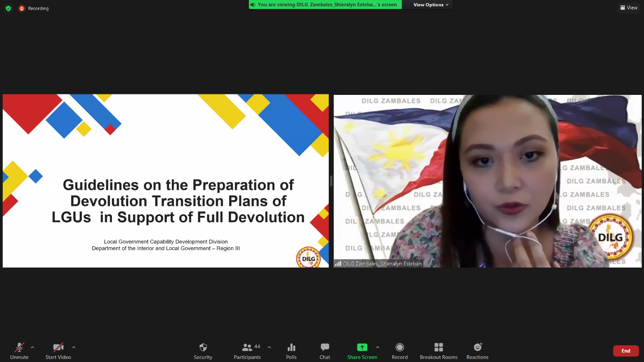Screen dimensions: 644x362
Task: Open video options arrow beside Start Video
Action: click(74, 347)
